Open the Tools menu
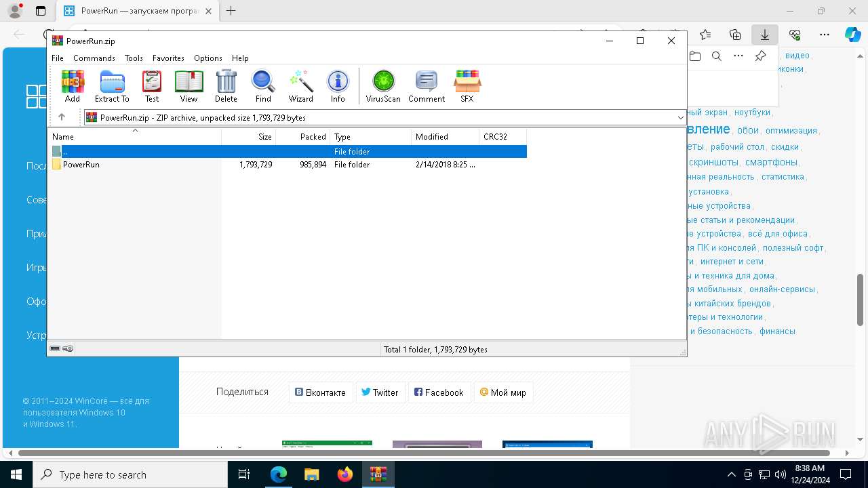This screenshot has height=488, width=868. pos(134,58)
